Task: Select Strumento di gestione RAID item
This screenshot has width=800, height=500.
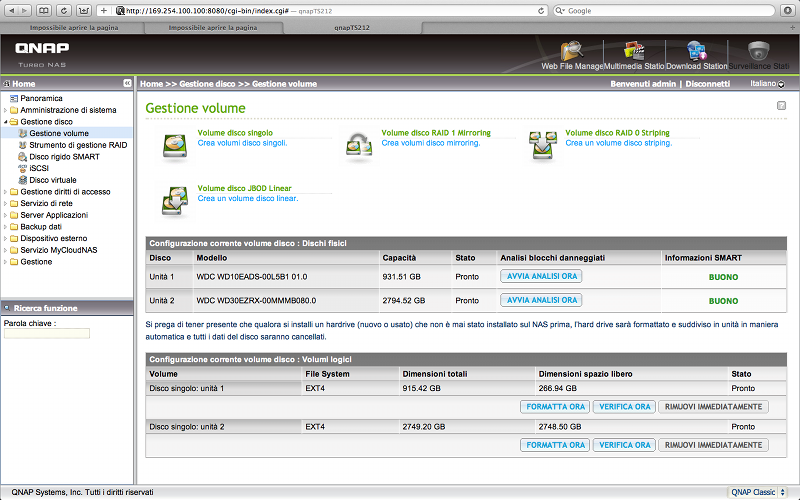Action: coord(78,145)
